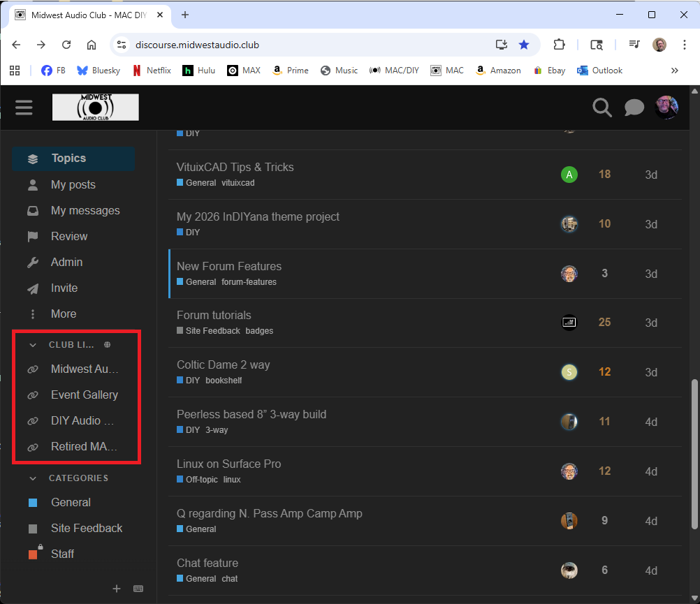The width and height of the screenshot is (700, 604).
Task: Click the page vertical scrollbar
Action: pyautogui.click(x=694, y=454)
